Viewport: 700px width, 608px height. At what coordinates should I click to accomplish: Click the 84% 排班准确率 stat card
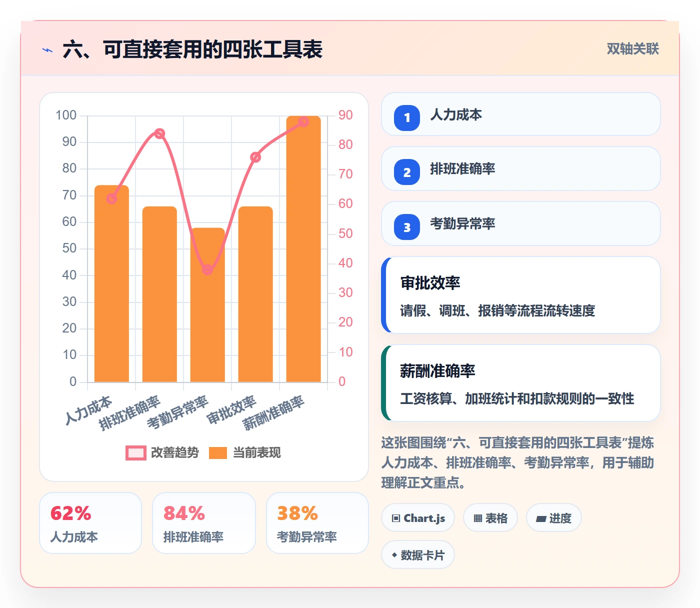[204, 523]
